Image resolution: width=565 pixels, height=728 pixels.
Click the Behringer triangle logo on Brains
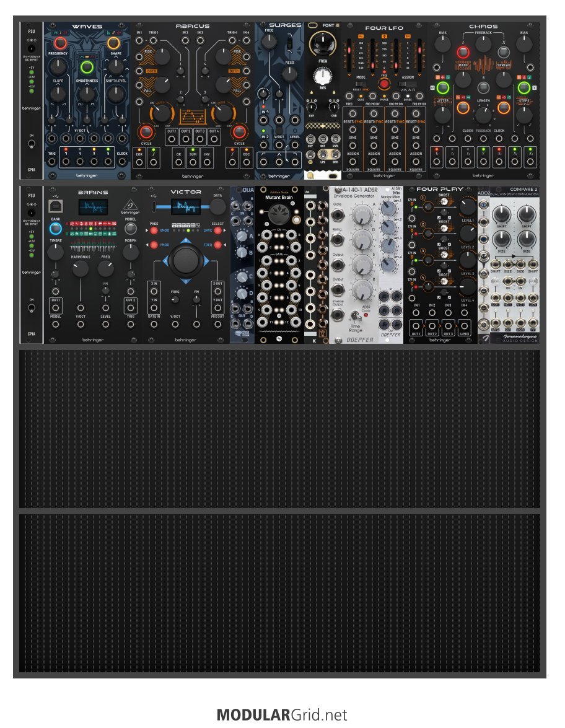[x=130, y=204]
